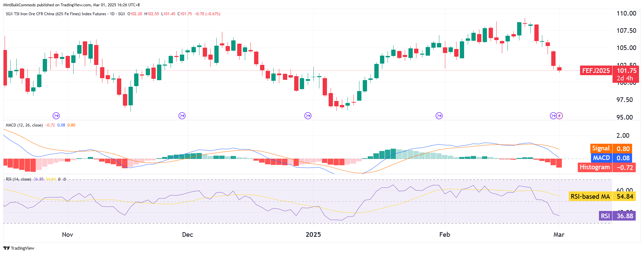Click the red 101.75 last price tag
This screenshot has width=644, height=254.
[x=626, y=71]
